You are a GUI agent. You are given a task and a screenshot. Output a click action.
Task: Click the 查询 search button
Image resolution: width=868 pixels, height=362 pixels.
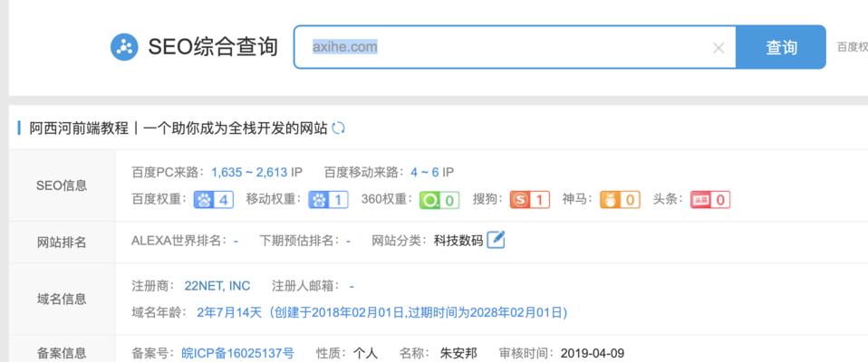click(780, 47)
